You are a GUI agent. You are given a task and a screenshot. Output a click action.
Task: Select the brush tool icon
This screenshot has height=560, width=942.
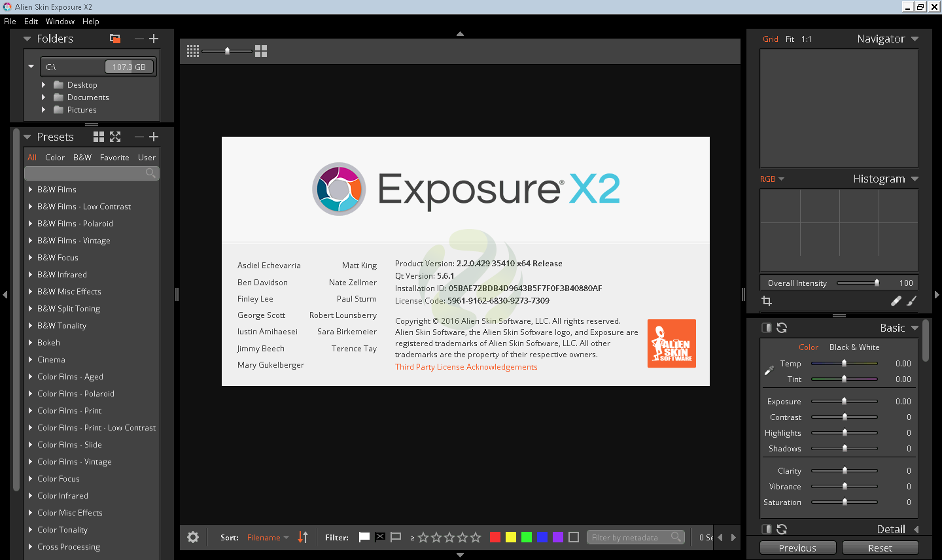[912, 301]
